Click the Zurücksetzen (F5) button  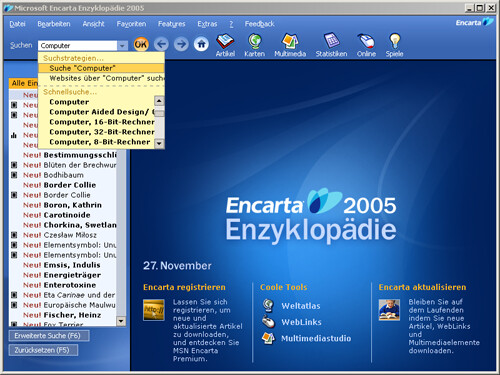tap(43, 350)
